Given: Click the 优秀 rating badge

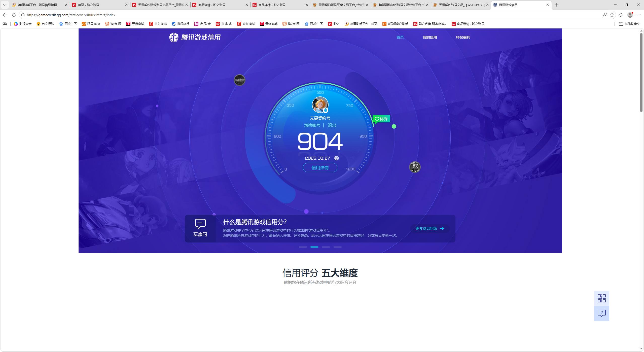Looking at the screenshot, I should click(x=381, y=119).
